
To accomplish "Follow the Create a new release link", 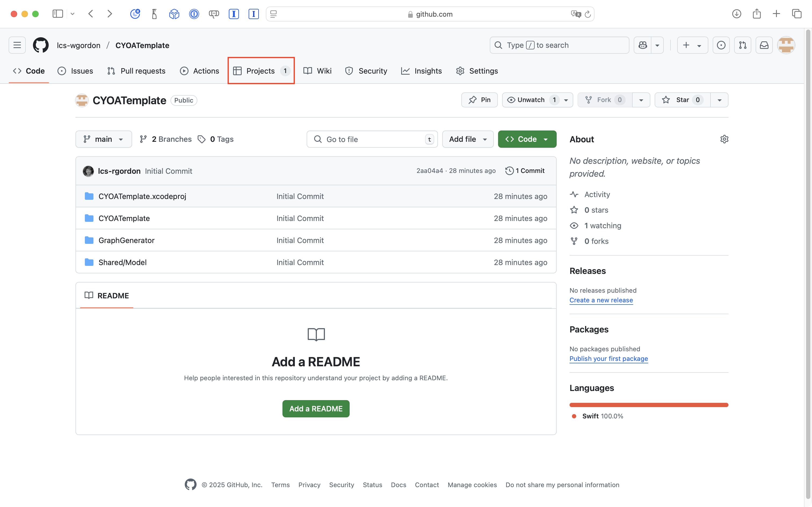I will tap(601, 300).
